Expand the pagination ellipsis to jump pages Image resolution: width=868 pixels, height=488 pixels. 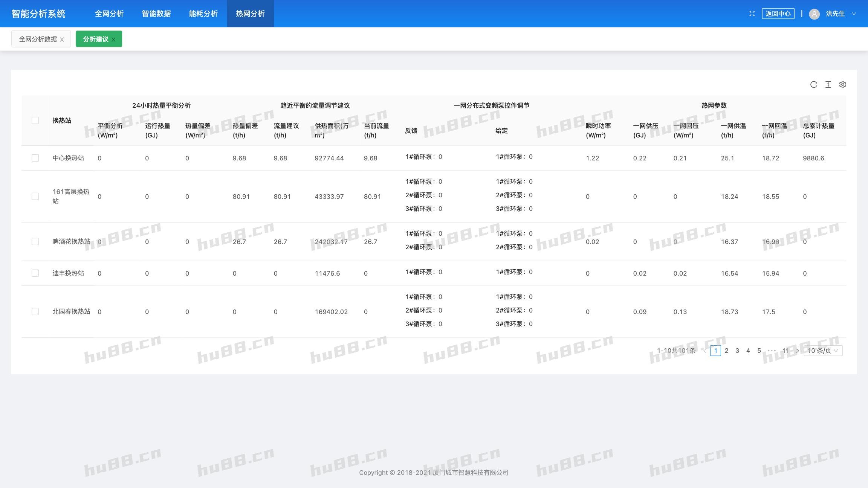point(772,351)
